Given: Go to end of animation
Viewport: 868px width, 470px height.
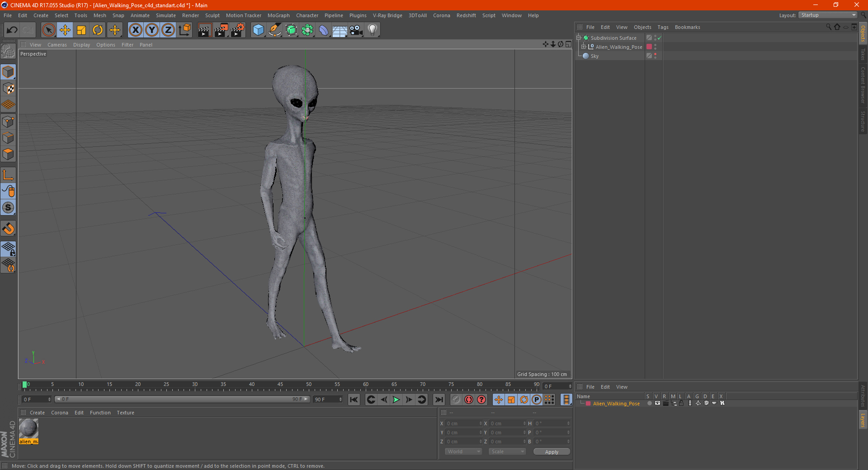Looking at the screenshot, I should pos(439,399).
